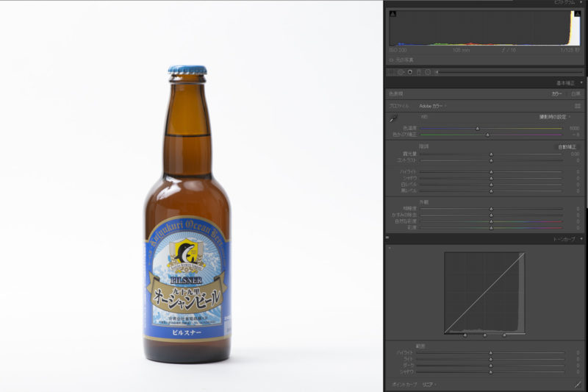The height and width of the screenshot is (392, 588).
Task: Adjust the 彩度 saturation slider
Action: (x=491, y=228)
